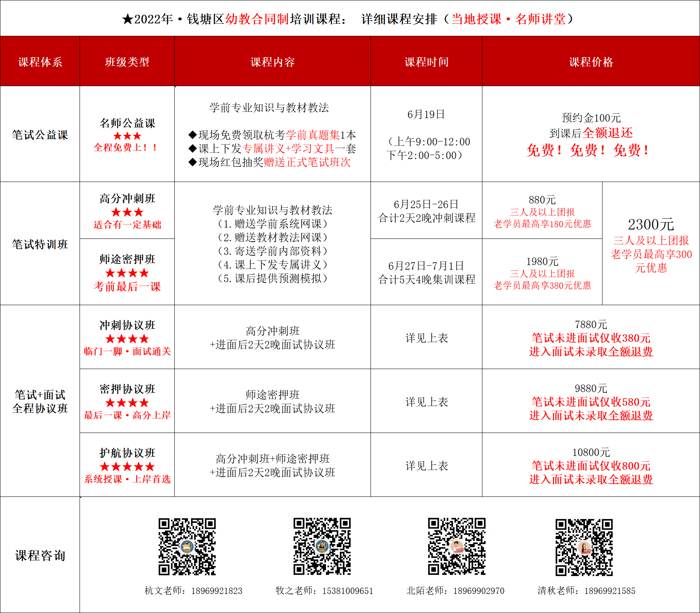Click 课上下发专属讲义+学习文具一套 line

(x=272, y=148)
